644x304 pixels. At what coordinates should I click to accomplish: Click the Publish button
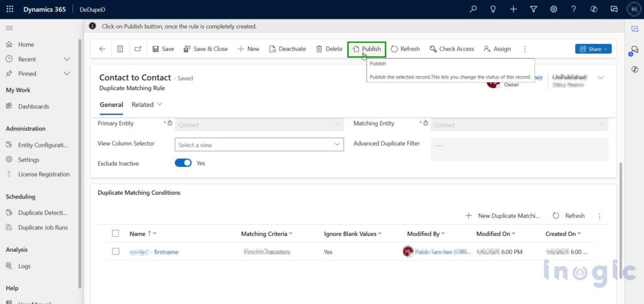click(x=367, y=49)
